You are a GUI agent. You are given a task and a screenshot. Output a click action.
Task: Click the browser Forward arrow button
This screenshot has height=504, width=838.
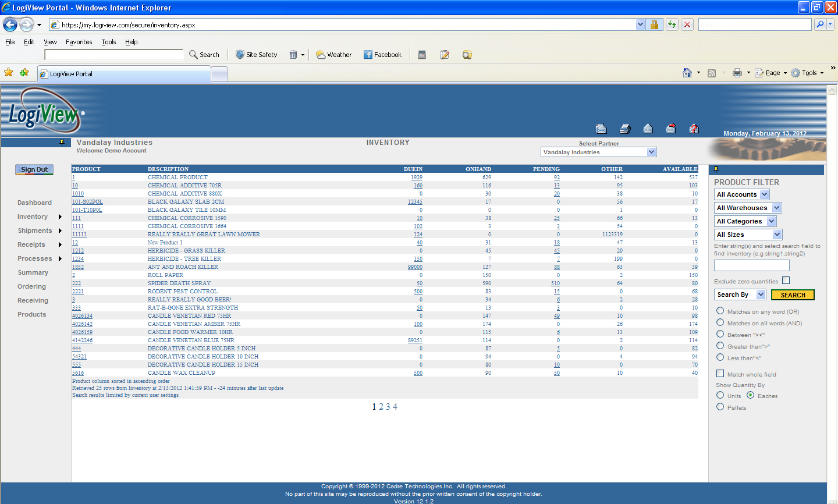point(26,24)
